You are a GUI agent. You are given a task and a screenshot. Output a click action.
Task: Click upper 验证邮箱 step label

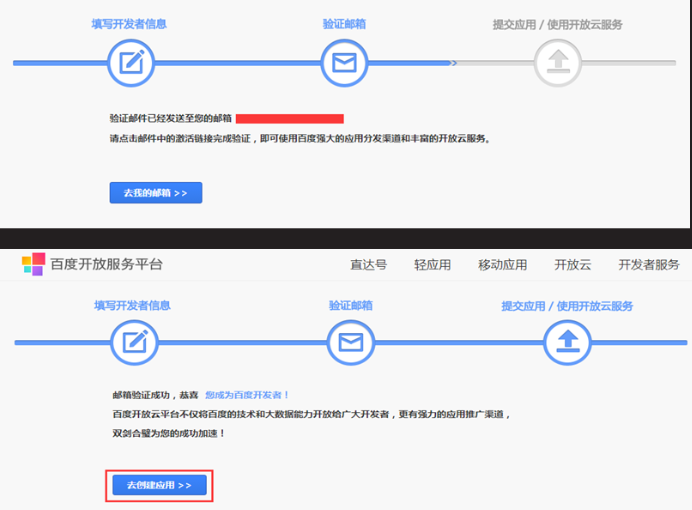pos(344,24)
